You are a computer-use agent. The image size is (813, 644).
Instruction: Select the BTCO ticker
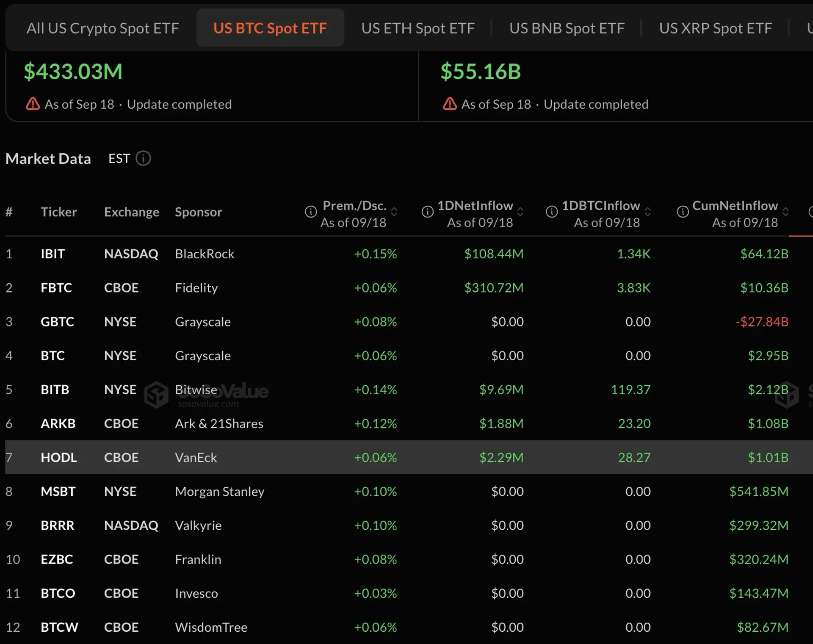click(x=58, y=593)
